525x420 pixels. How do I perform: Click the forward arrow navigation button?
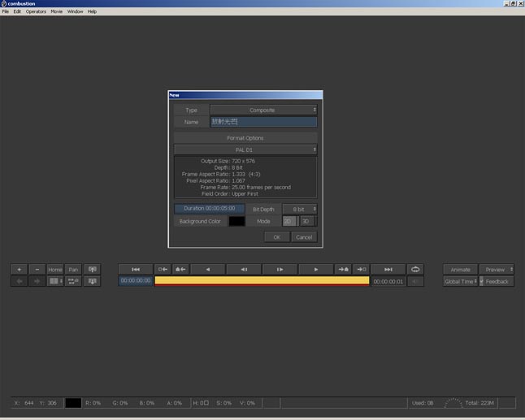tap(37, 281)
